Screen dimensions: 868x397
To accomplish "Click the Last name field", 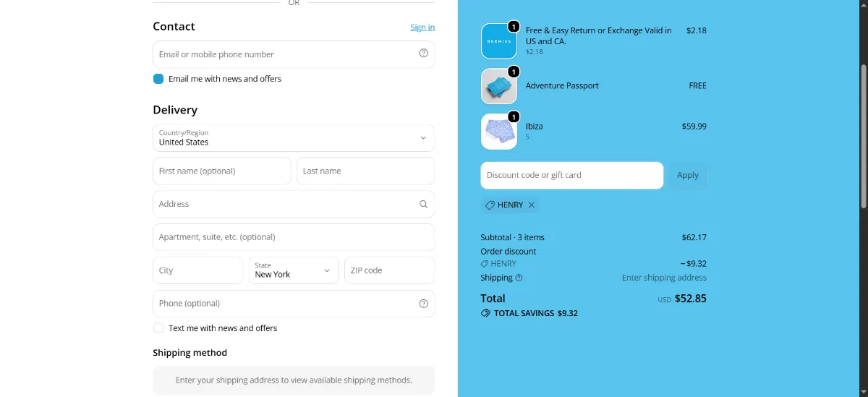I will point(365,171).
